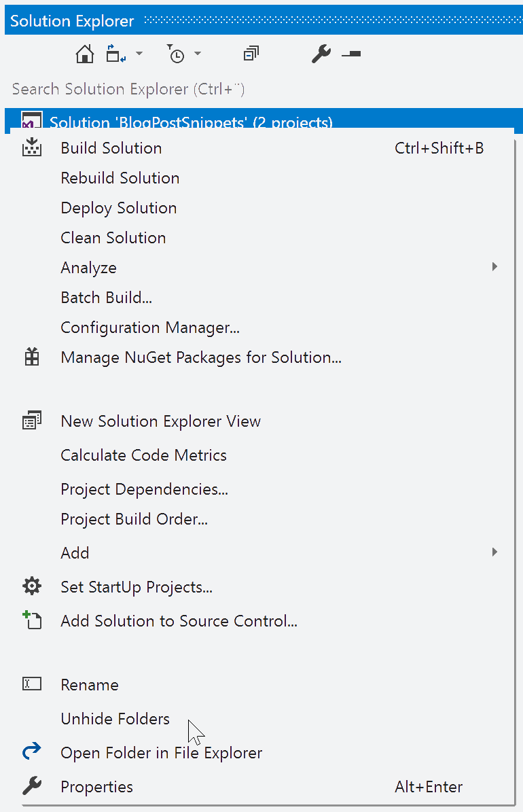The image size is (523, 812).
Task: Select the 'BlogPostSnippets' solution node
Action: tap(191, 123)
